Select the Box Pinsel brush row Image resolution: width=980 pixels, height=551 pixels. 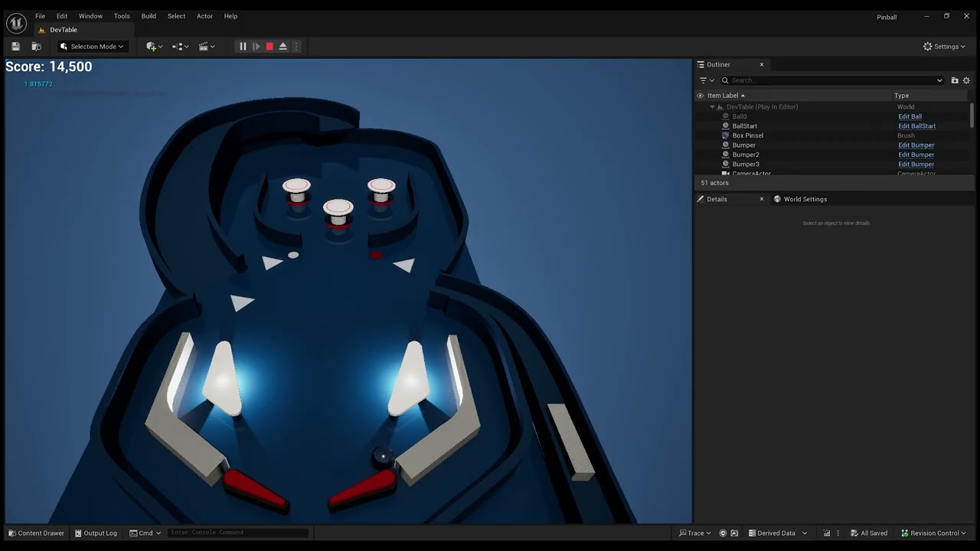pos(832,135)
